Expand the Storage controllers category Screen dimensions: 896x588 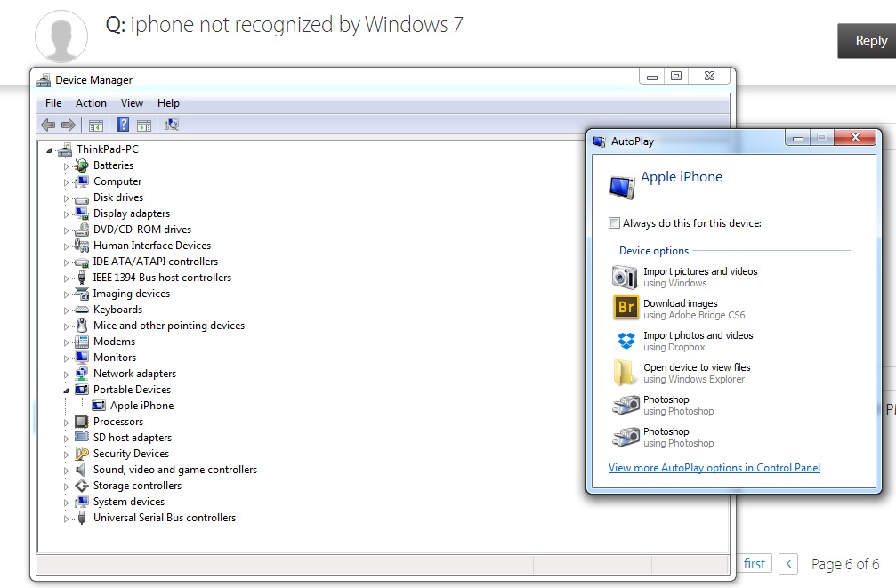(66, 487)
